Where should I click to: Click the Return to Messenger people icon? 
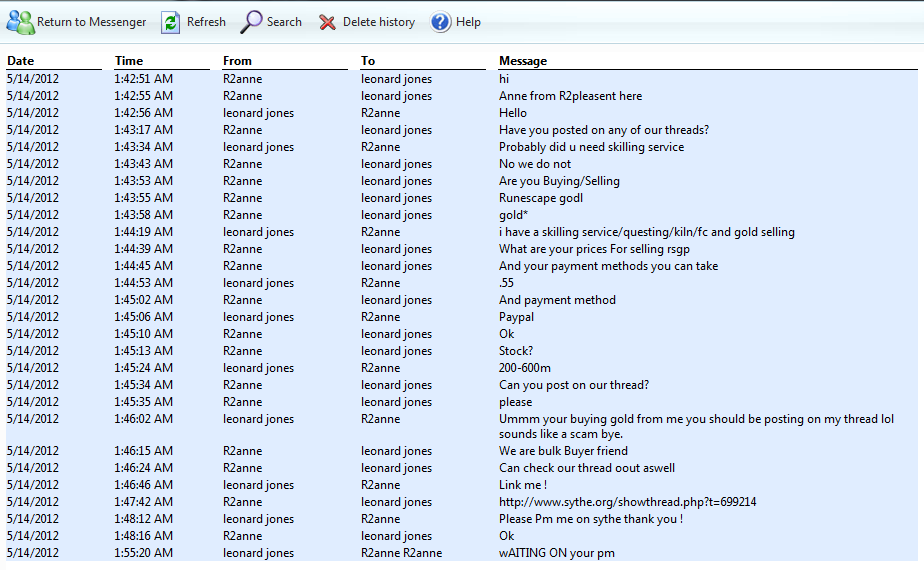(x=21, y=22)
